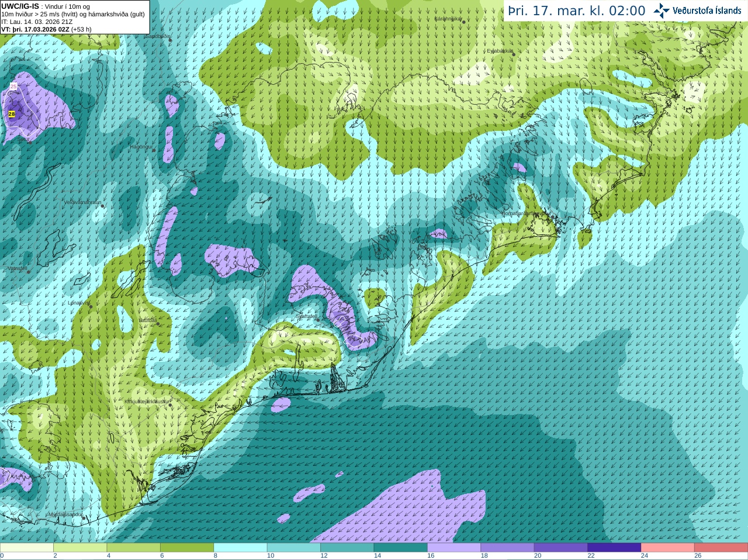
Task: Click the white 25 gust contour label
Action: point(13,87)
